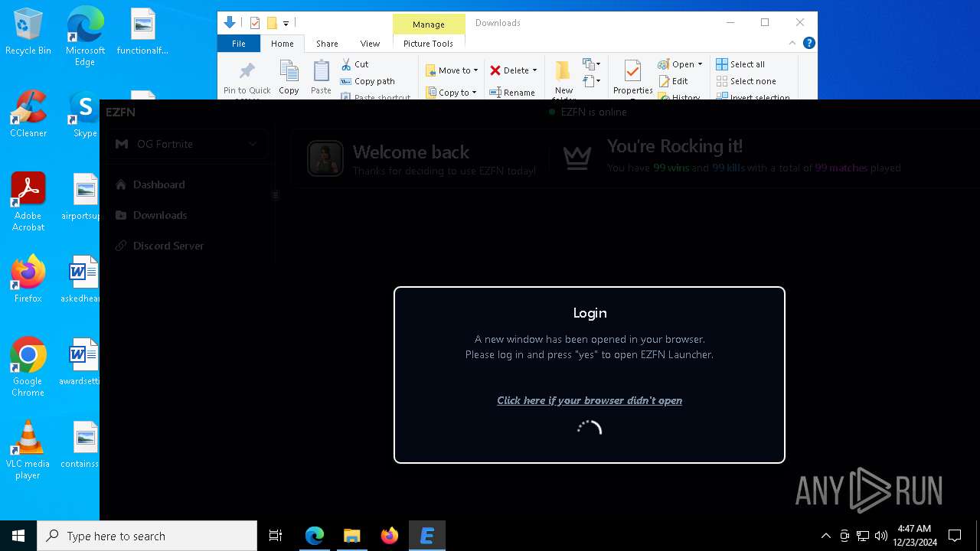Click the Copy icon in Explorer ribbon
Viewport: 980px width, 551px height.
point(289,77)
